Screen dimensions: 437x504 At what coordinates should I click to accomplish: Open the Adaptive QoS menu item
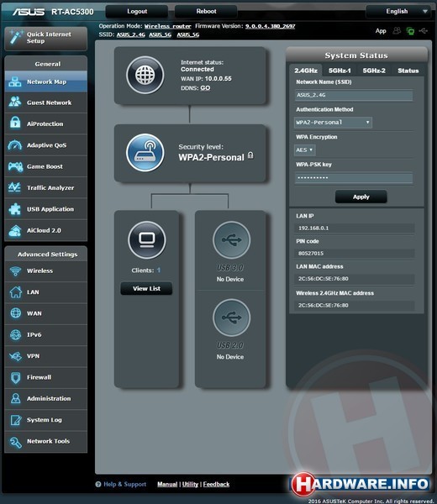46,145
